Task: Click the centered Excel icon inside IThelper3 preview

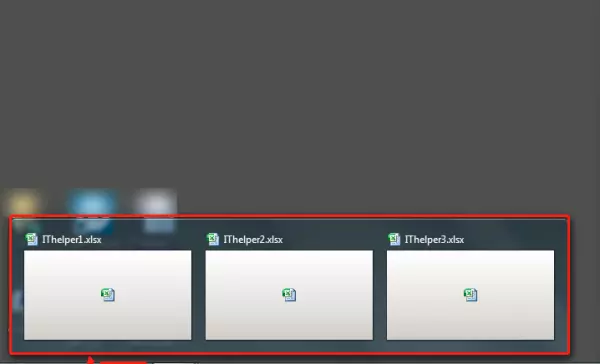Action: click(471, 295)
